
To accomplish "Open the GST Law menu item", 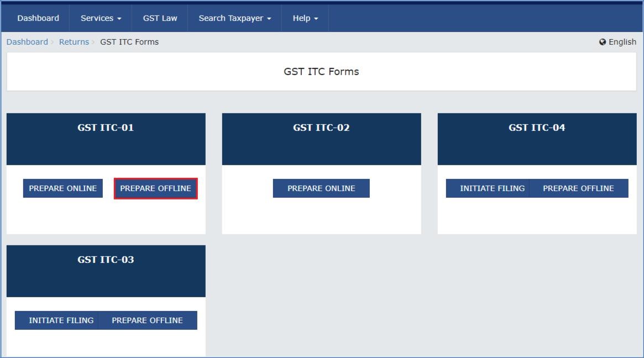I will [x=159, y=18].
